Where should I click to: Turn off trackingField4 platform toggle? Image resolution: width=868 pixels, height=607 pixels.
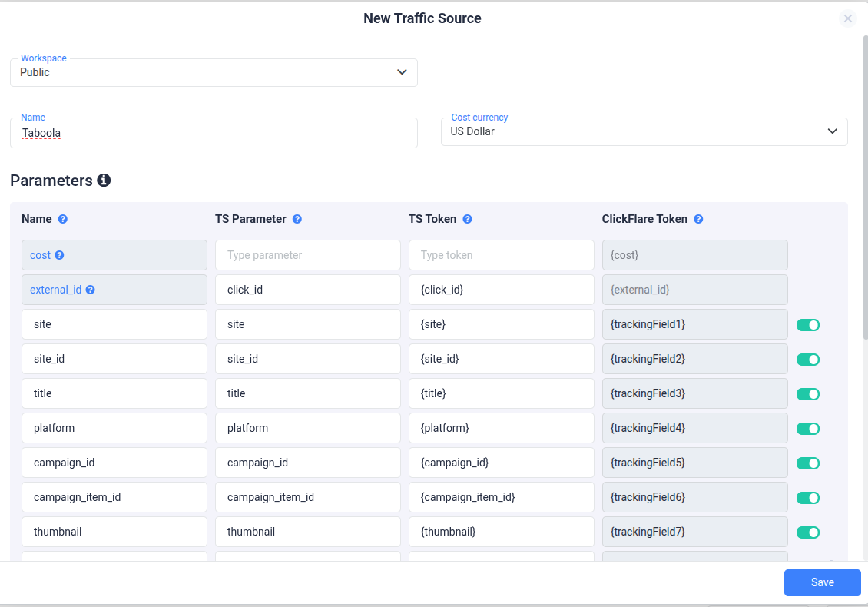[x=807, y=428]
